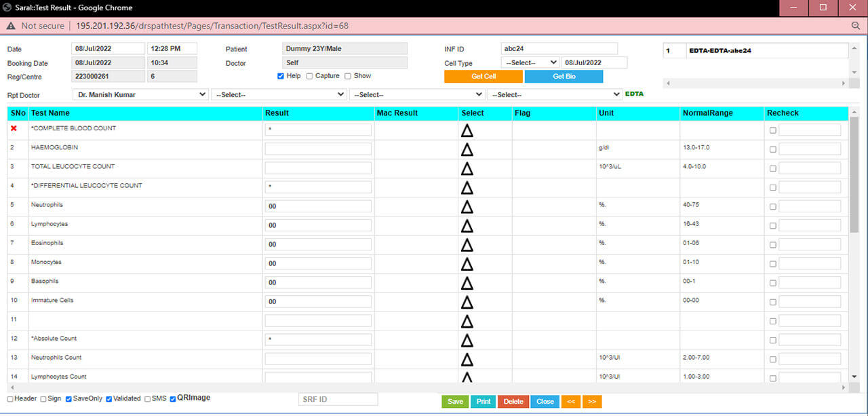Click the triangle icon beside Lymphocytes
Image resolution: width=868 pixels, height=416 pixels.
[x=467, y=225]
